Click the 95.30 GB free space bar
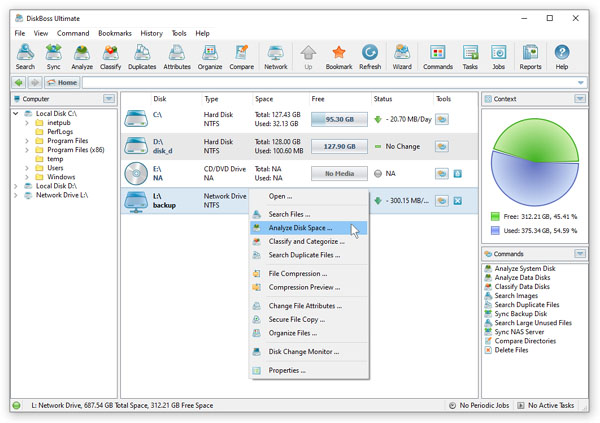The width and height of the screenshot is (600, 423). coord(339,119)
